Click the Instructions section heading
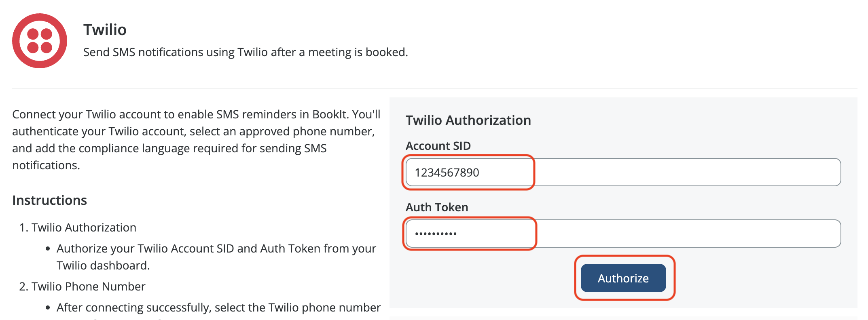The image size is (868, 320). (49, 200)
